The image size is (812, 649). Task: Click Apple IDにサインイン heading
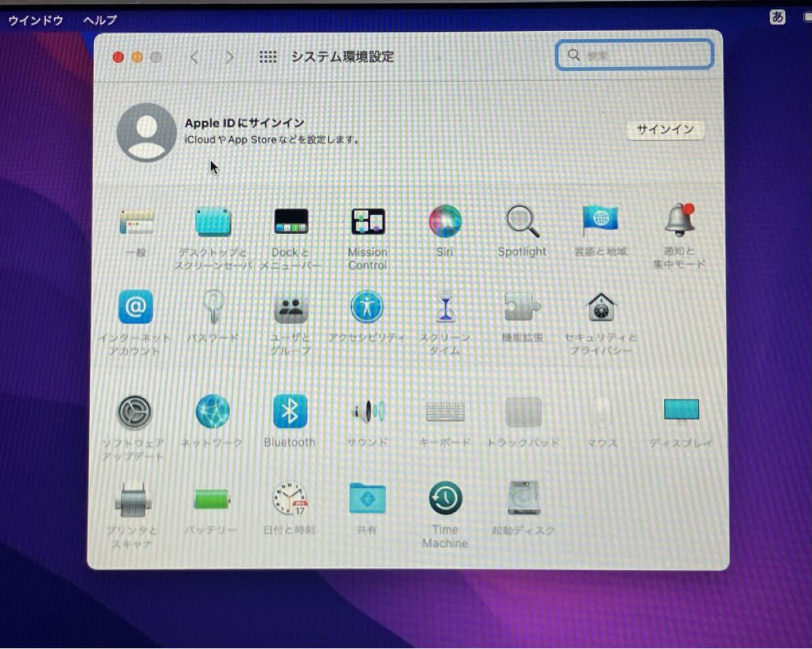tap(244, 123)
